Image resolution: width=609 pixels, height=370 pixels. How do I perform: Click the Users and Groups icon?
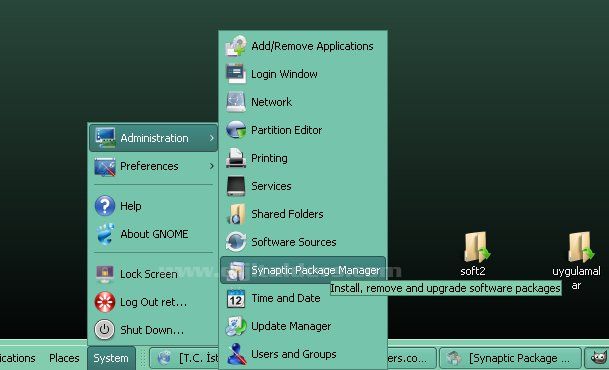pos(237,354)
